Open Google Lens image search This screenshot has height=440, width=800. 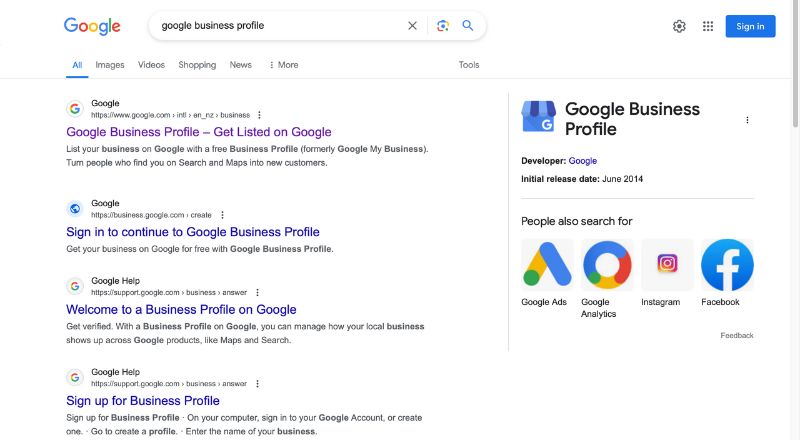coord(443,26)
